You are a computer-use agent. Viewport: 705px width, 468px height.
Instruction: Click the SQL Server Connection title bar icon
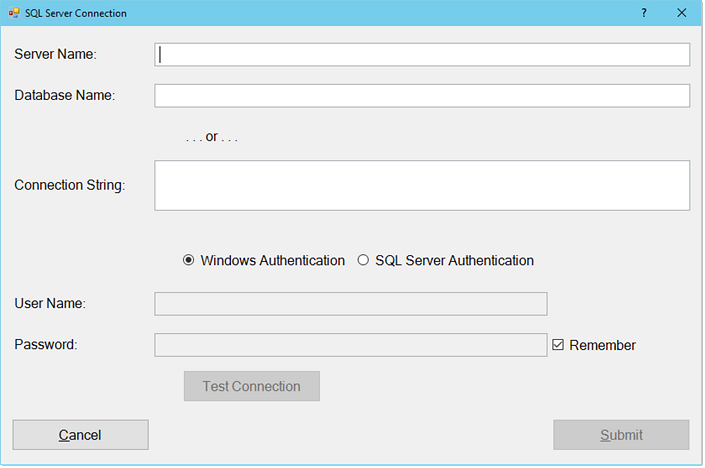coord(14,13)
